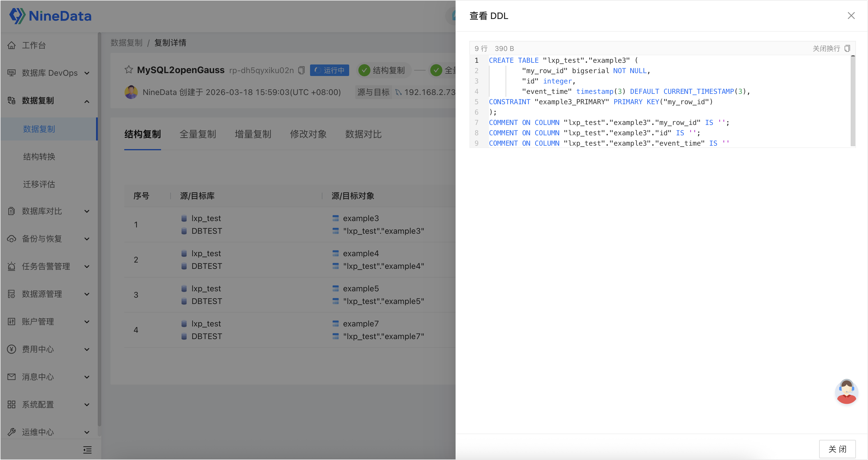868x460 pixels.
Task: Open the customer service avatar chat
Action: 846,391
